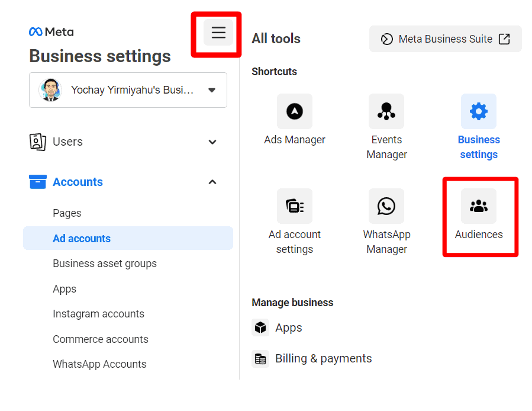Click the Shortcuts heading
The height and width of the screenshot is (411, 532).
274,72
